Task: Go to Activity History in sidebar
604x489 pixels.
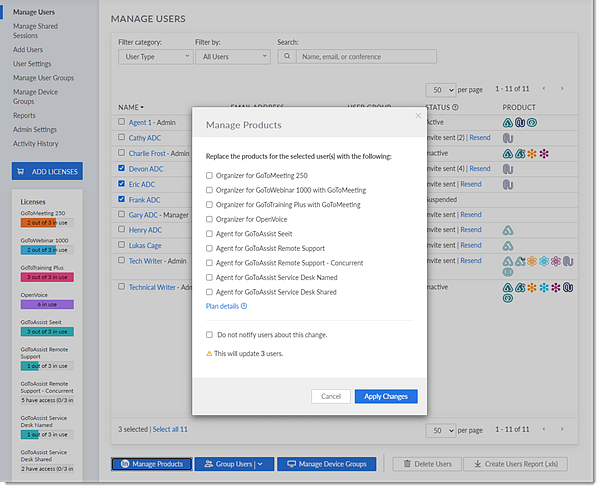Action: tap(35, 143)
